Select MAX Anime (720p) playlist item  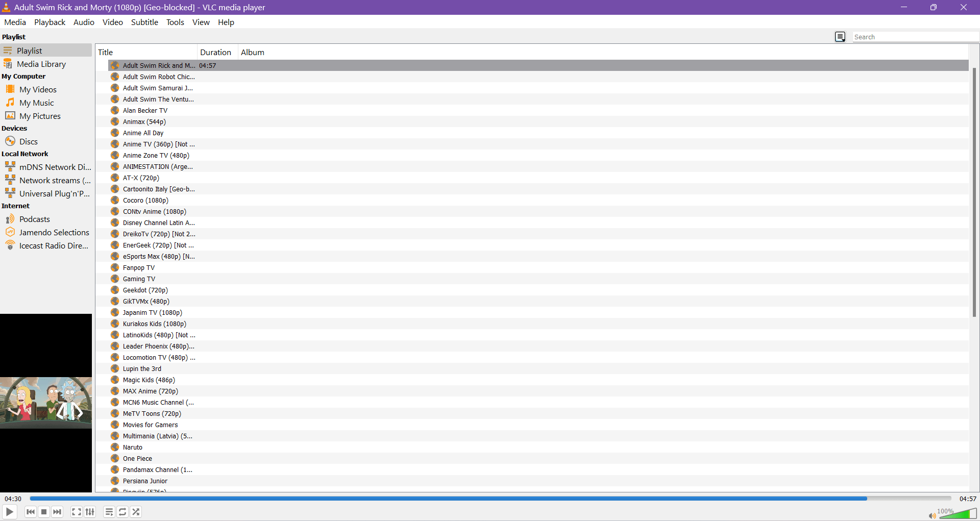point(538,391)
